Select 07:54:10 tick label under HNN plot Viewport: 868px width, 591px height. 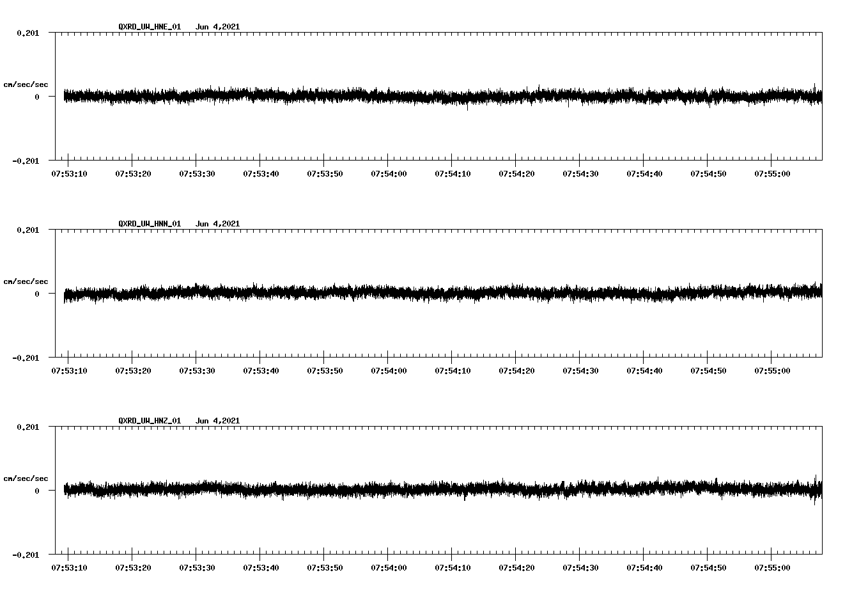pos(453,370)
